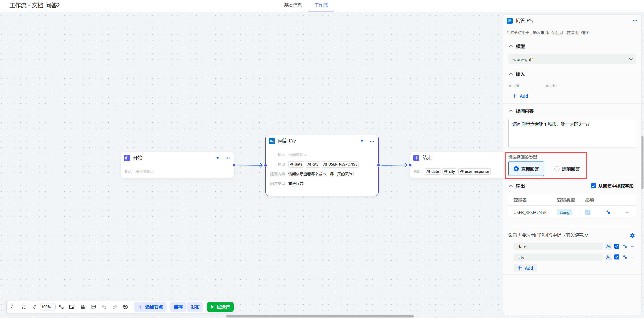Add a comment using the speech bubble icon
The image size is (644, 318).
[x=93, y=307]
